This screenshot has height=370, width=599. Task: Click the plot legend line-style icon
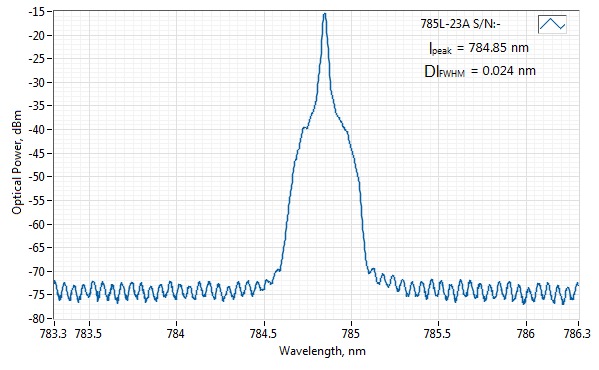(552, 24)
